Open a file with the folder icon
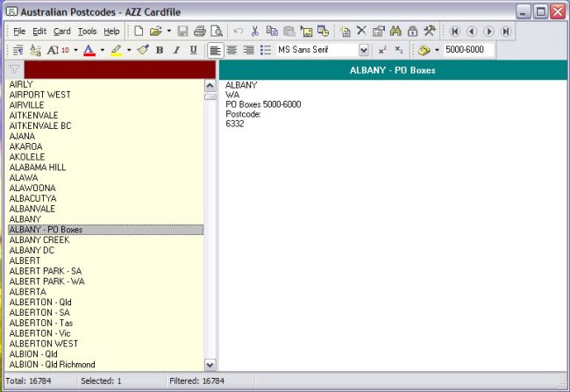 click(x=155, y=32)
